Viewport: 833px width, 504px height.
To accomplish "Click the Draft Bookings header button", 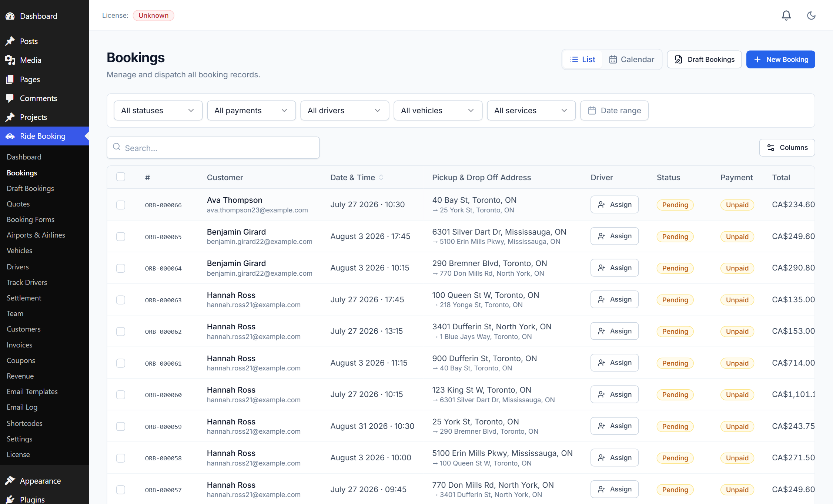I will point(704,59).
